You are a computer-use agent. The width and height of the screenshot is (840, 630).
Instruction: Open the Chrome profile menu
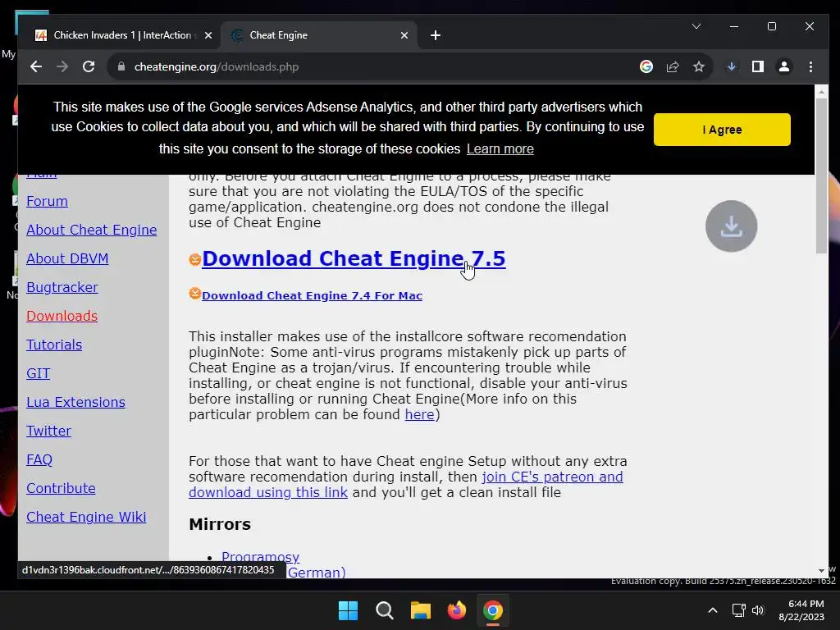[x=783, y=66]
